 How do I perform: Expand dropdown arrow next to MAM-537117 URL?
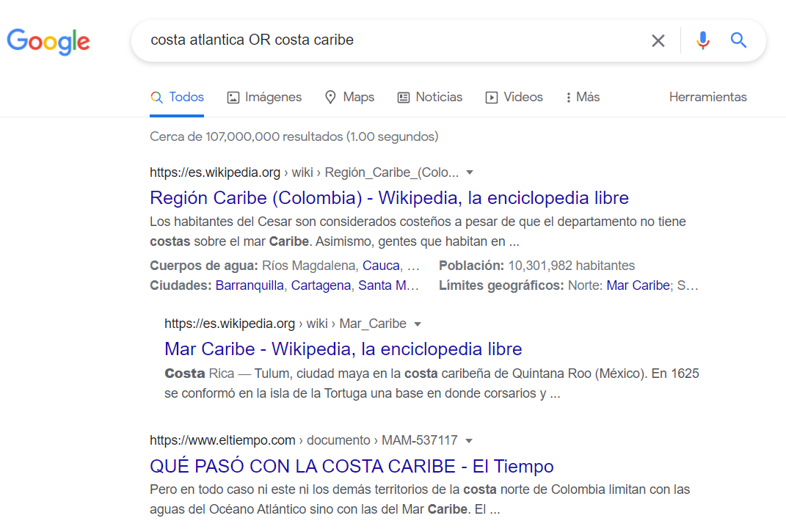click(469, 441)
